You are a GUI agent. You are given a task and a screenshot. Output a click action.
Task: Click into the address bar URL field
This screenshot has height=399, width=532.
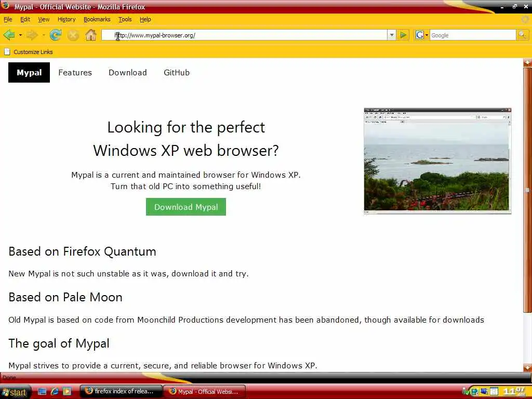tap(244, 35)
